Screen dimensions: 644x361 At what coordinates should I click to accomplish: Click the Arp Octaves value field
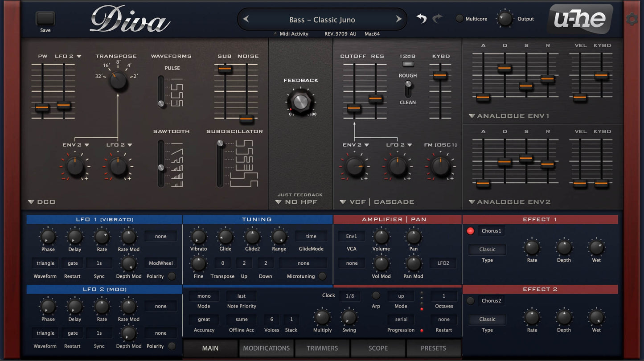(444, 296)
